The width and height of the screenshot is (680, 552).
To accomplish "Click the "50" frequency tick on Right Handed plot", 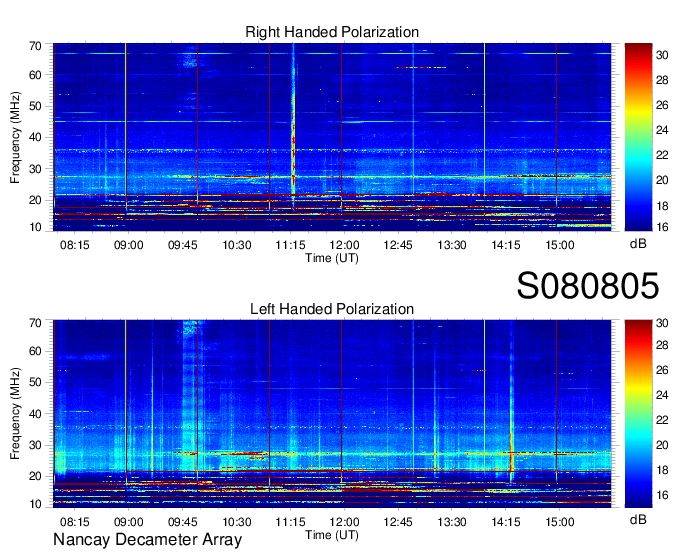I will click(35, 106).
